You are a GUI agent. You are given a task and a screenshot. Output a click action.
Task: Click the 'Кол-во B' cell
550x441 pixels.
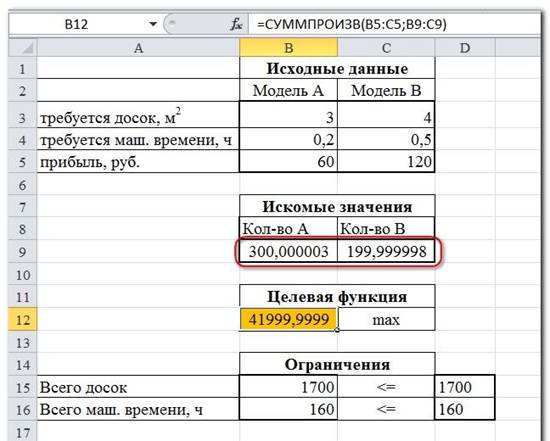tap(386, 229)
